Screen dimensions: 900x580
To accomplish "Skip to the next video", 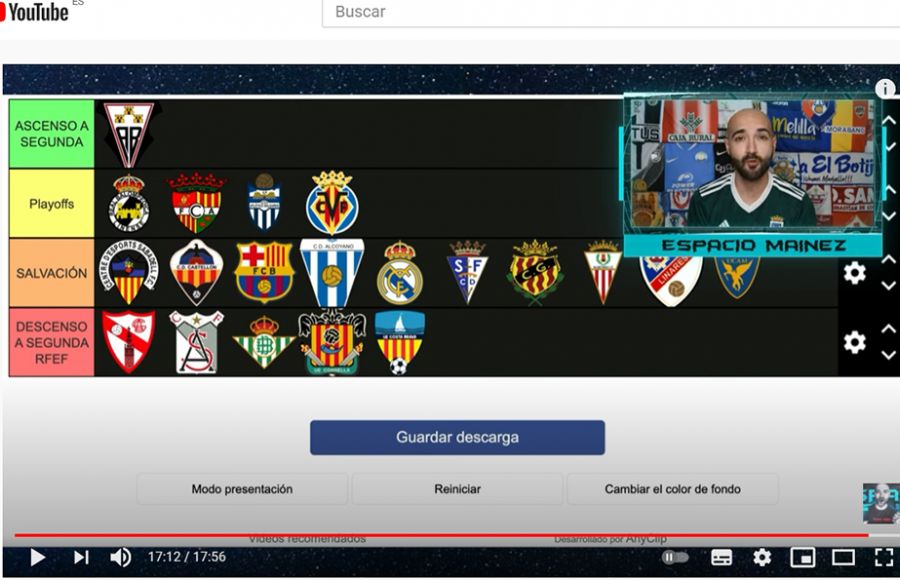I will coord(81,557).
